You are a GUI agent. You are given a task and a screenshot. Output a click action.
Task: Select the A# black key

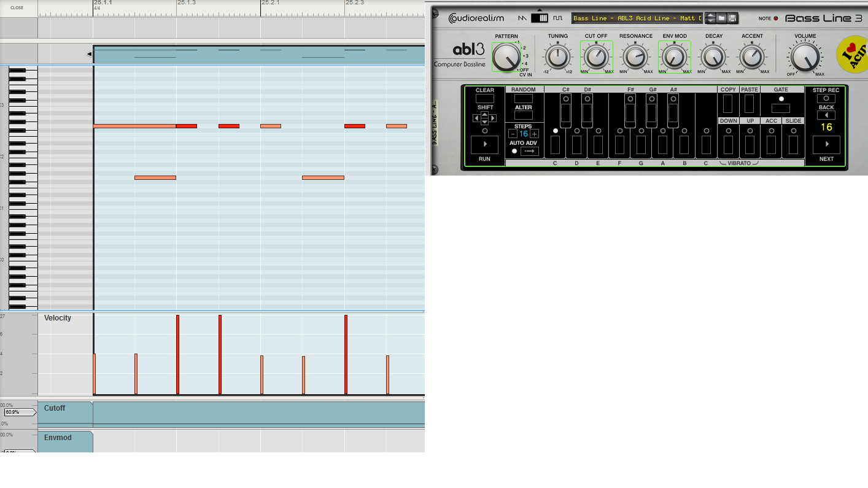(673, 114)
